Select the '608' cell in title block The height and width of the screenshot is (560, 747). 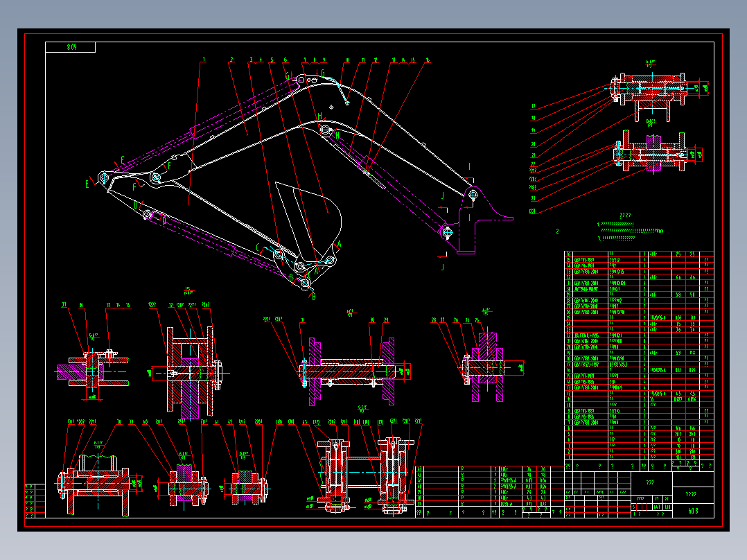click(x=693, y=510)
